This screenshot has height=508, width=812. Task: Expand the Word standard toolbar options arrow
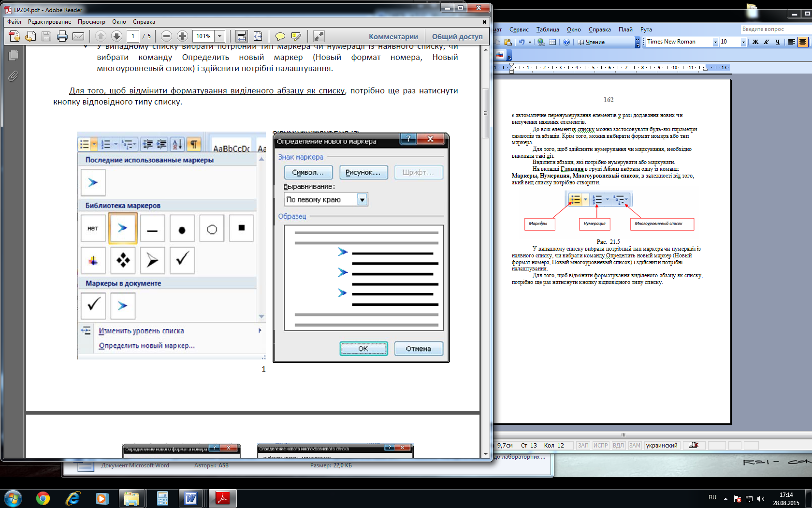[638, 43]
